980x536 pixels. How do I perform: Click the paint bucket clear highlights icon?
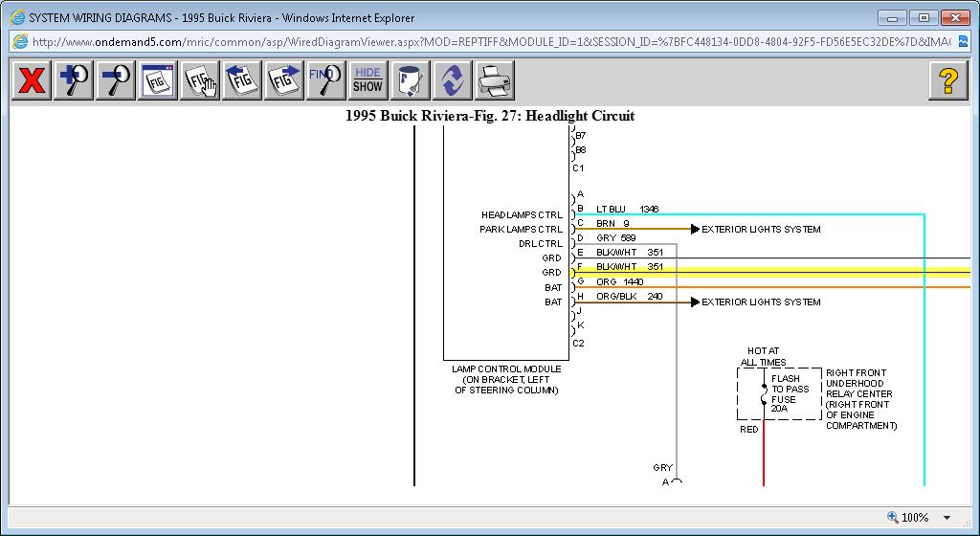click(x=411, y=80)
